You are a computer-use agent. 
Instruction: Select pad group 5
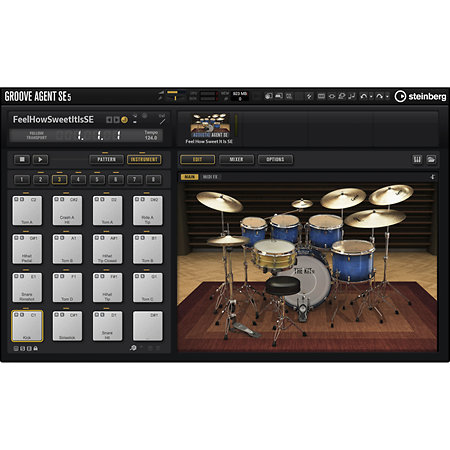pos(97,180)
